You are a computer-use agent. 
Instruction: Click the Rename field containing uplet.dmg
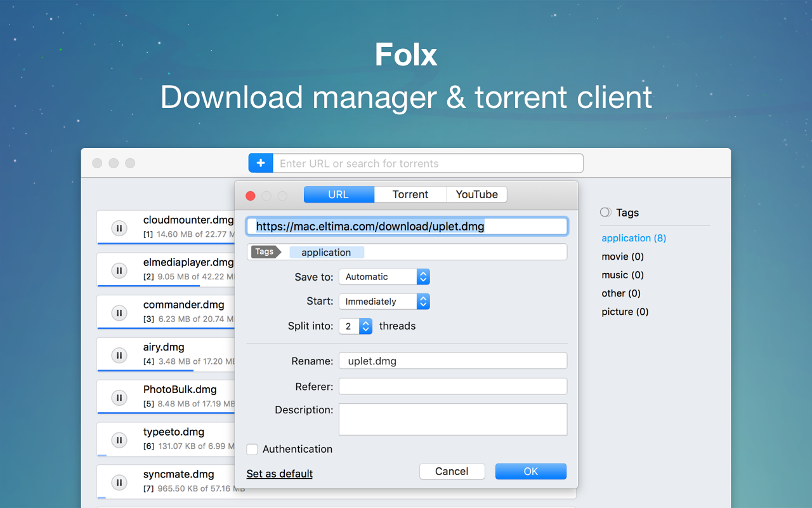click(453, 361)
